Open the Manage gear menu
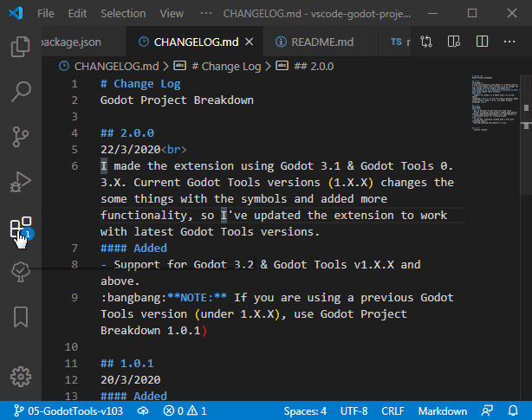The width and height of the screenshot is (532, 420). [x=21, y=377]
